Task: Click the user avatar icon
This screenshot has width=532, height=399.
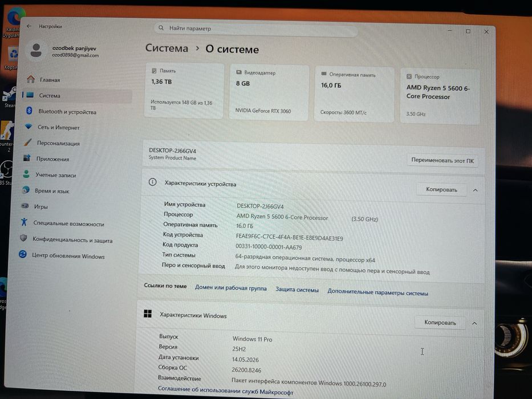Action: [36, 51]
